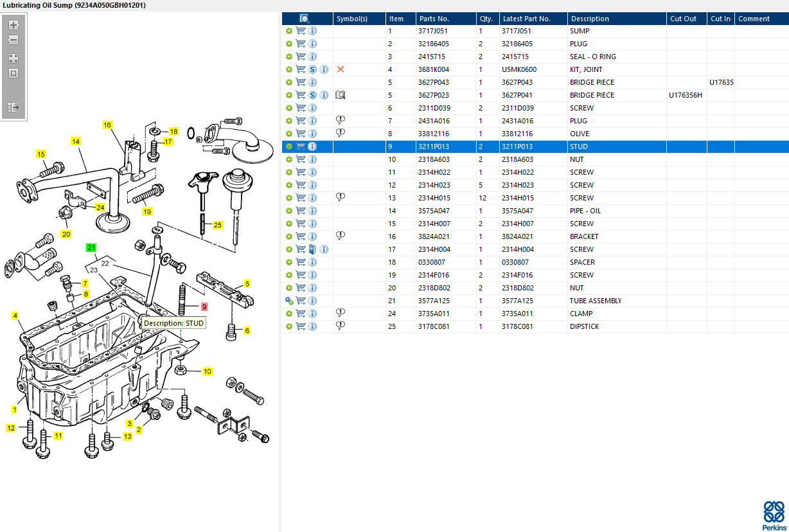The image size is (789, 532).
Task: Sort by the Parts No. column header
Action: click(x=445, y=19)
